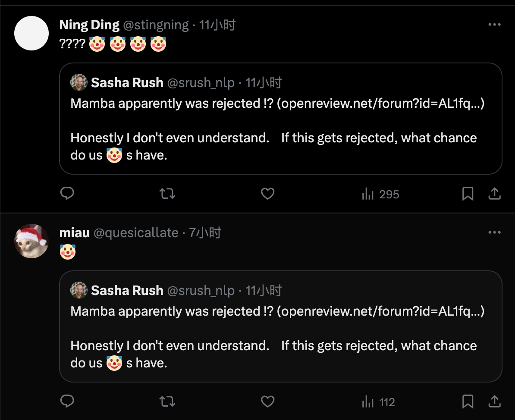Like miau's tweet
The width and height of the screenshot is (515, 420).
[x=268, y=402]
